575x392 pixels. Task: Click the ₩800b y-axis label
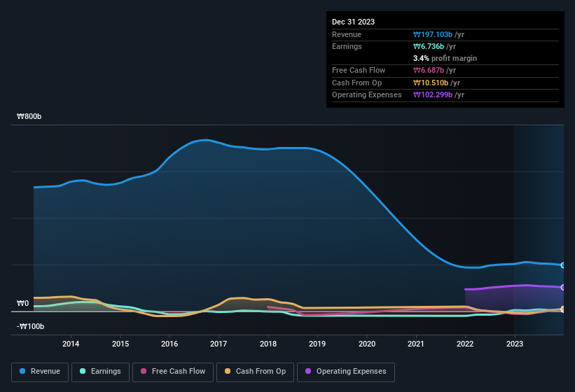pyautogui.click(x=29, y=116)
